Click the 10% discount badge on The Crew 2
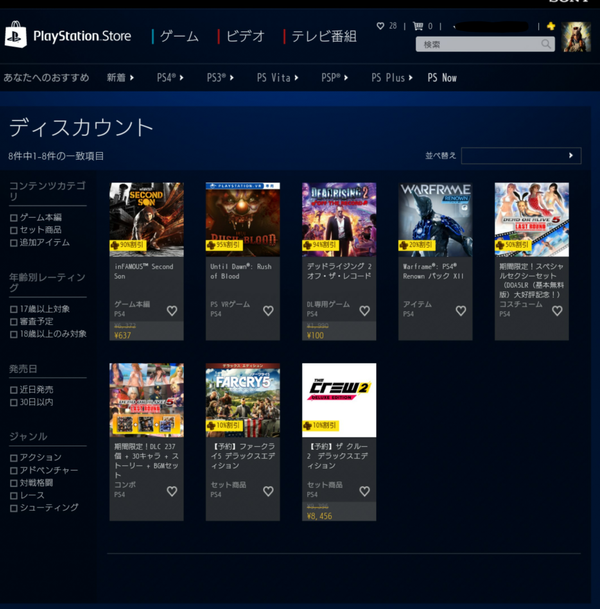This screenshot has height=609, width=600. coord(320,426)
